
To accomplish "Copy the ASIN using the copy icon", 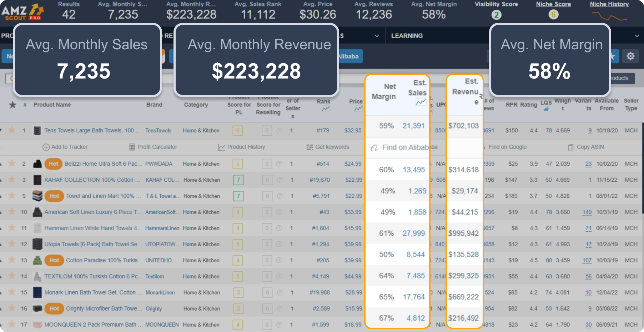I will [x=570, y=147].
